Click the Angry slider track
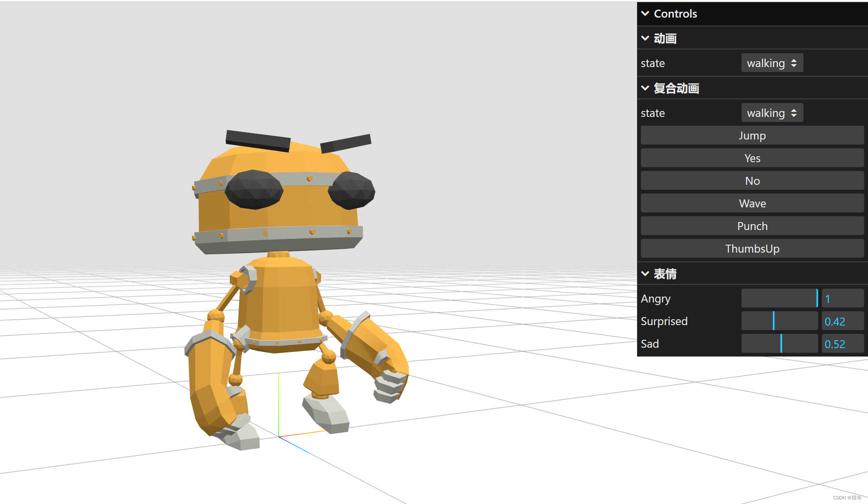This screenshot has height=504, width=868. [779, 299]
